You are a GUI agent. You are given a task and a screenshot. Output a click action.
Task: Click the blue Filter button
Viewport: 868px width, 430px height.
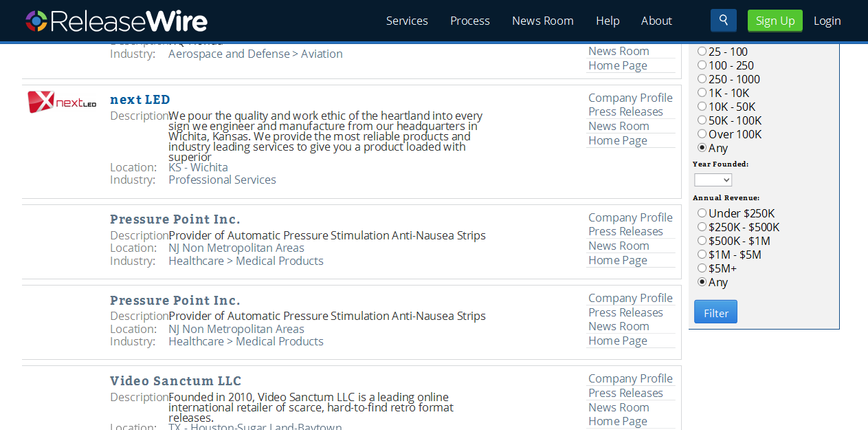[715, 312]
